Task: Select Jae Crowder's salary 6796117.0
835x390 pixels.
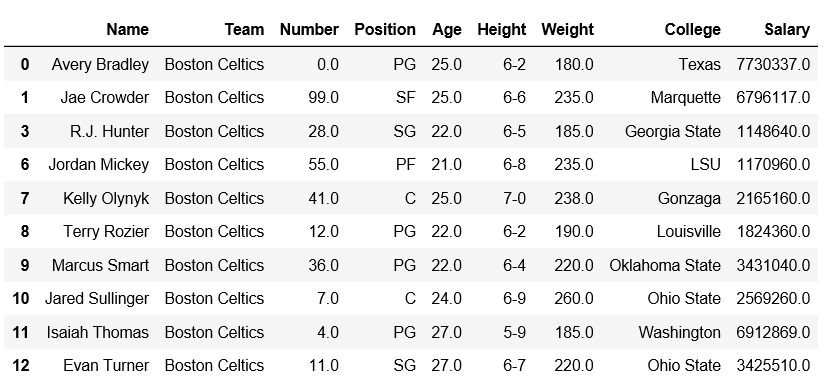Action: [x=773, y=98]
